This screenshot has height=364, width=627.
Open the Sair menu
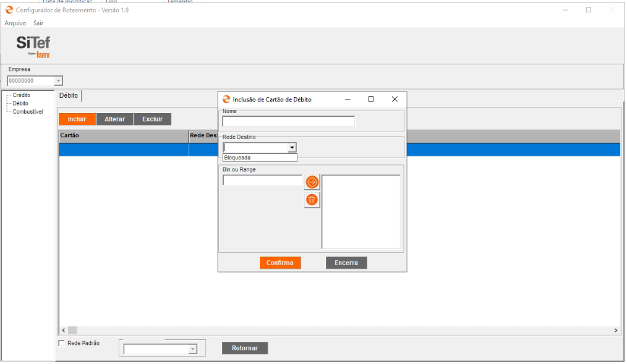point(38,23)
